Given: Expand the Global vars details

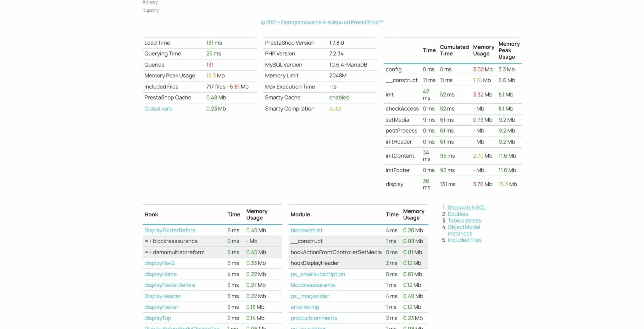Looking at the screenshot, I should (x=158, y=109).
